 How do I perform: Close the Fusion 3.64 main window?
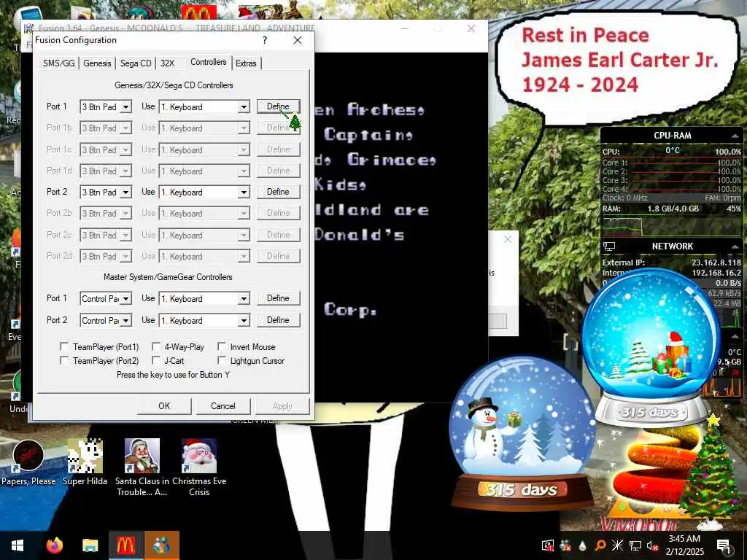(471, 28)
